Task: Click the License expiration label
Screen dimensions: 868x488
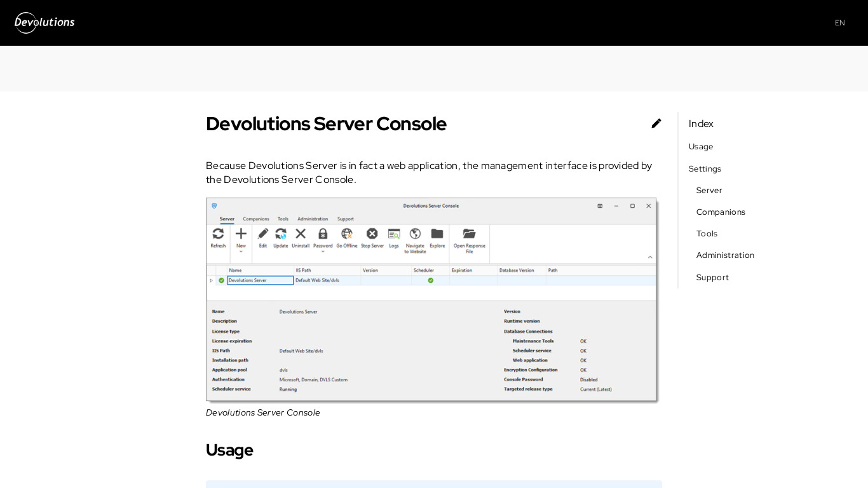Action: (232, 341)
